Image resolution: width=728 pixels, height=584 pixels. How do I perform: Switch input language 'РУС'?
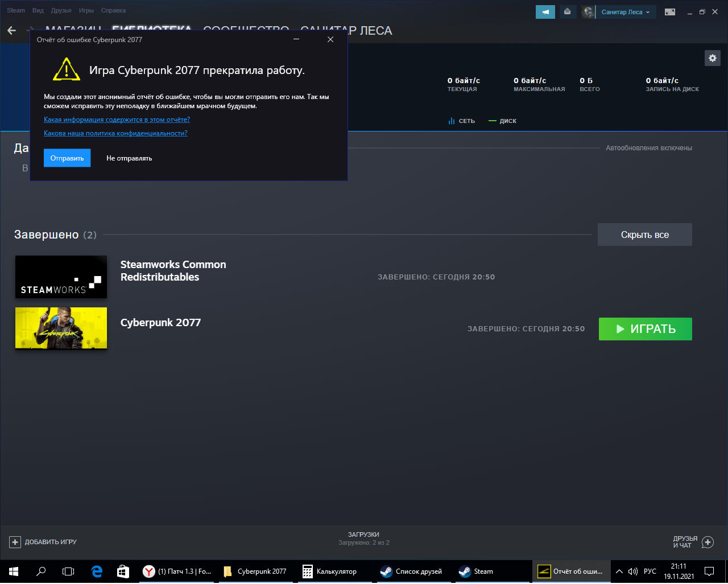pos(650,571)
